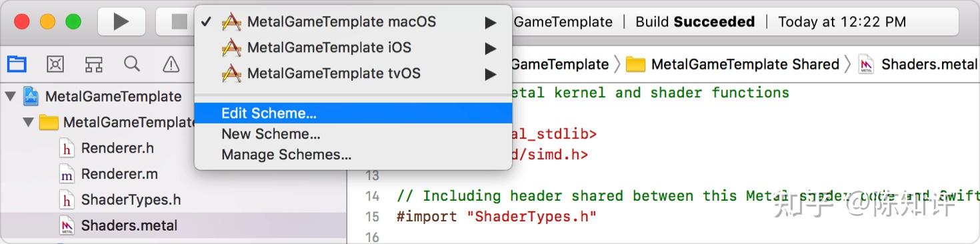Click the Shaders.metal file icon in breadcrumb

click(866, 65)
